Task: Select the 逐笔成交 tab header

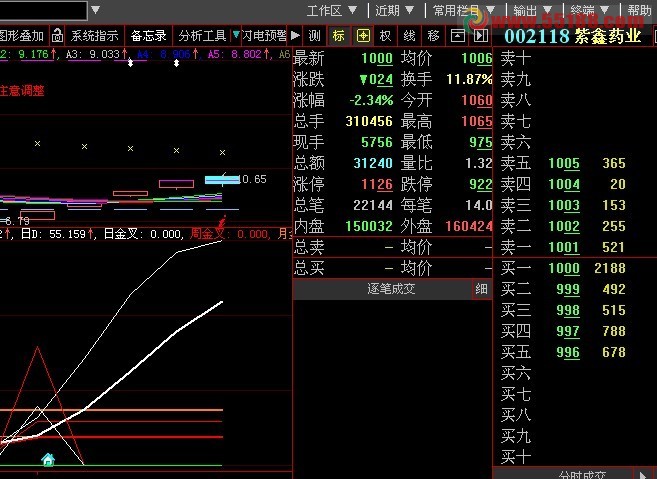Action: [391, 289]
